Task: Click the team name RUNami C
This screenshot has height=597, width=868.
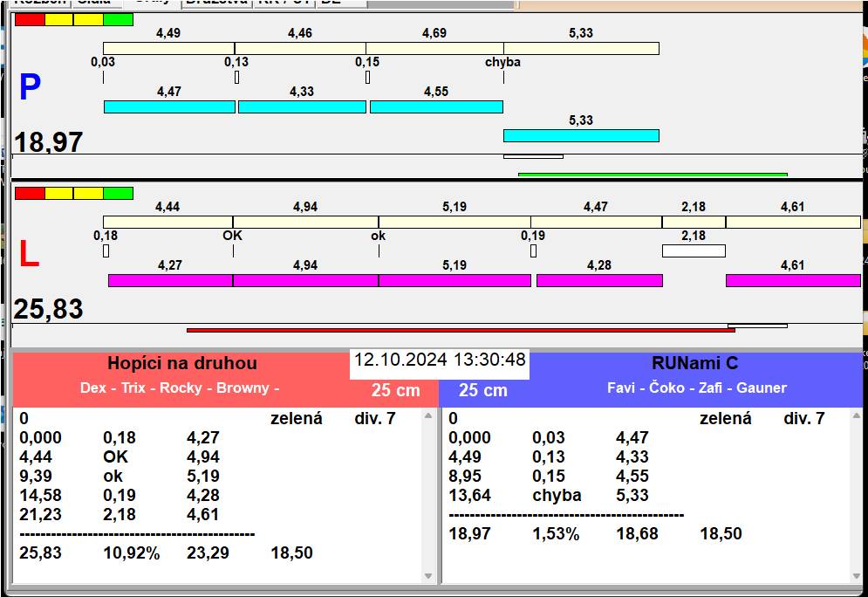Action: point(694,363)
